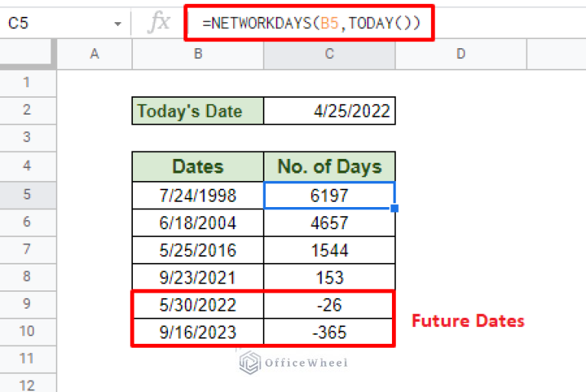Select the cell showing -365

coord(329,332)
